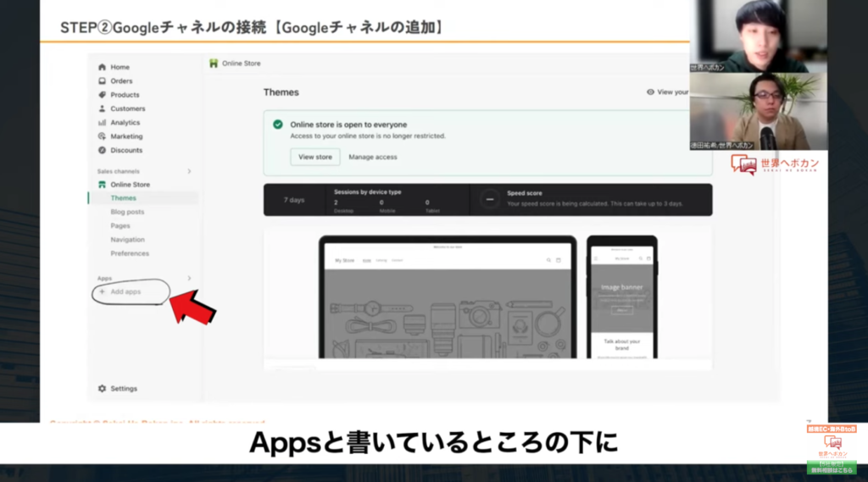
Task: Open Settings at sidebar bottom
Action: click(124, 389)
